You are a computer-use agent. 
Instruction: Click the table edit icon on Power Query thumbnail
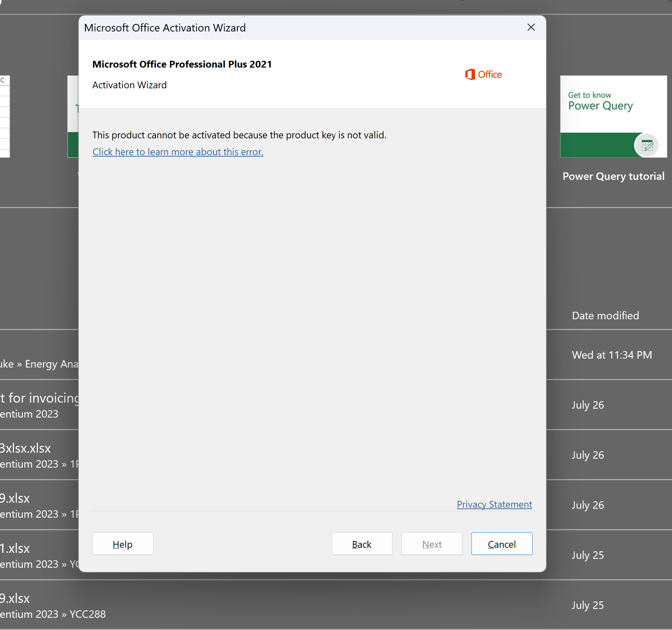pos(647,146)
